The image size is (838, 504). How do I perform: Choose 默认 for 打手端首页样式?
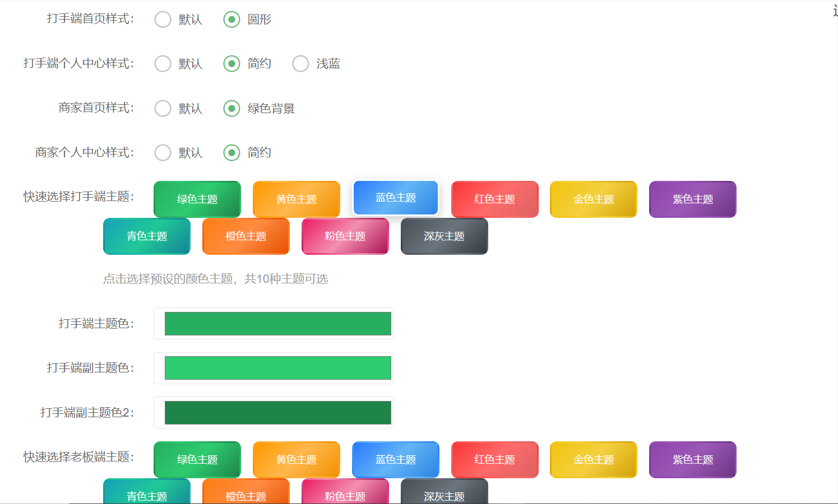point(163,19)
